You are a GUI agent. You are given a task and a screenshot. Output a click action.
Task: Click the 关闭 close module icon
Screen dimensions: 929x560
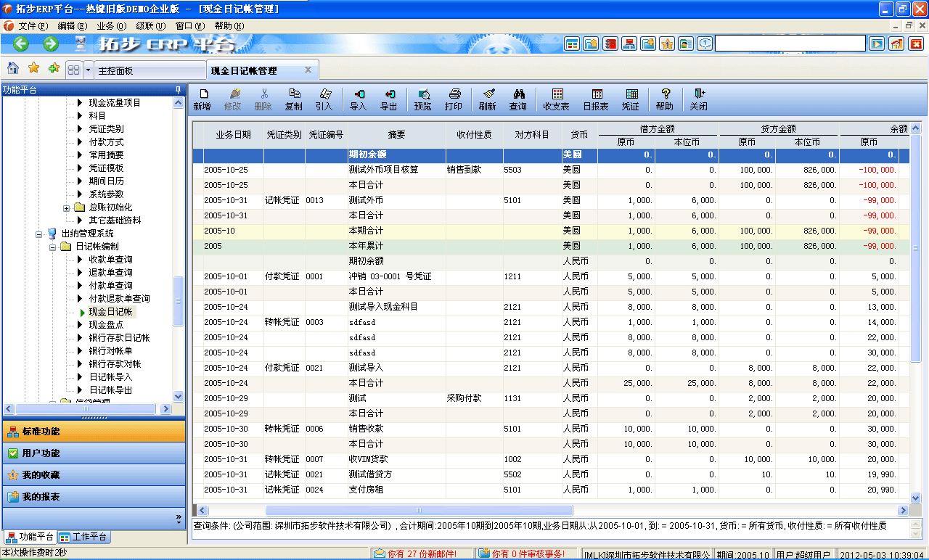pyautogui.click(x=698, y=99)
